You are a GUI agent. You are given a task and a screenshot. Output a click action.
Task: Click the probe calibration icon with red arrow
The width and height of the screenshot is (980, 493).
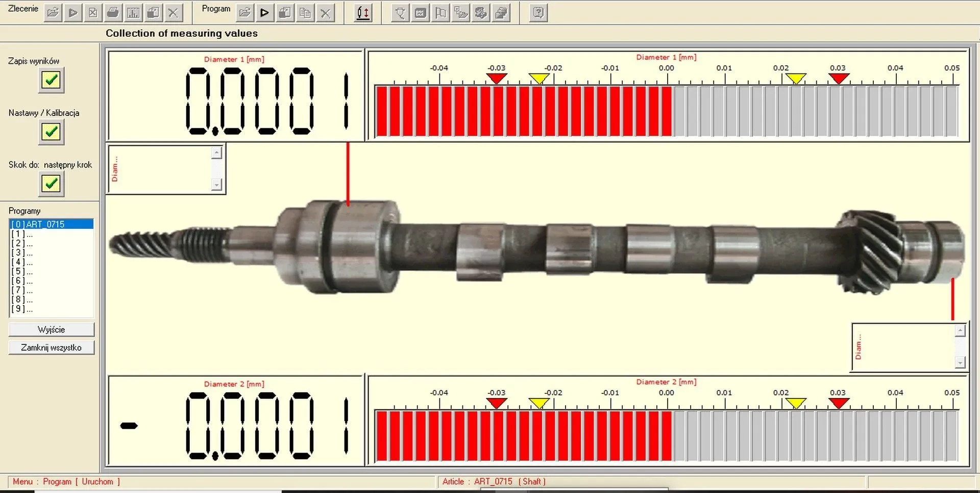(x=363, y=13)
